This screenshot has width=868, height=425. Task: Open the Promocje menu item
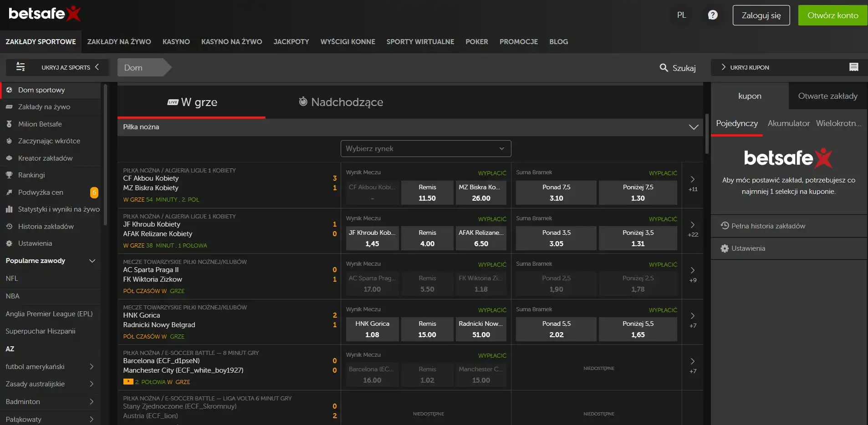click(x=518, y=42)
